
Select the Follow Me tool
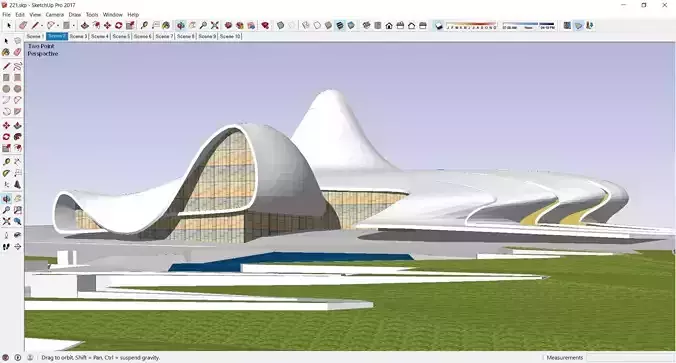[17, 137]
